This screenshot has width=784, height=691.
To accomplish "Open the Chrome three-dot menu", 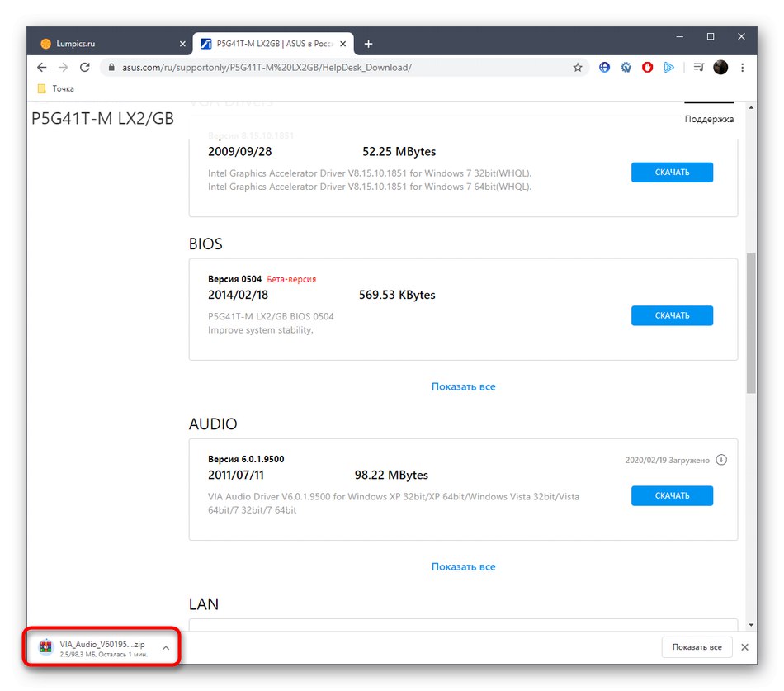I will (x=742, y=67).
